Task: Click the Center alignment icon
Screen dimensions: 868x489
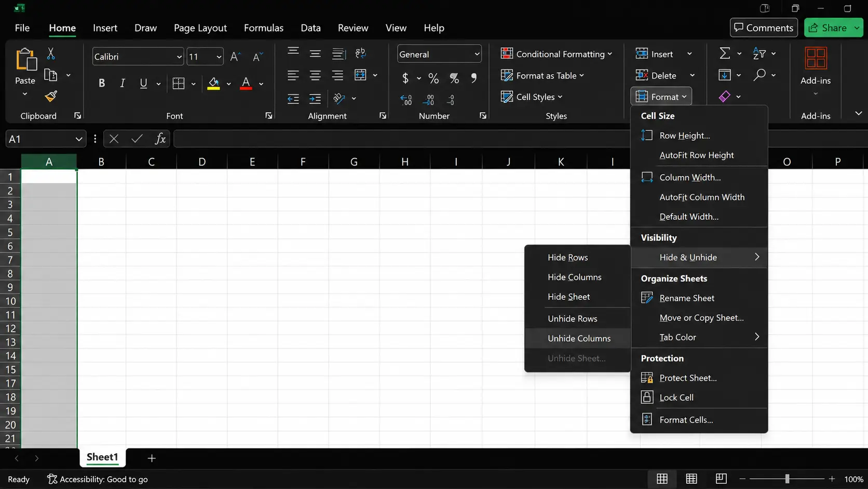Action: tap(315, 76)
